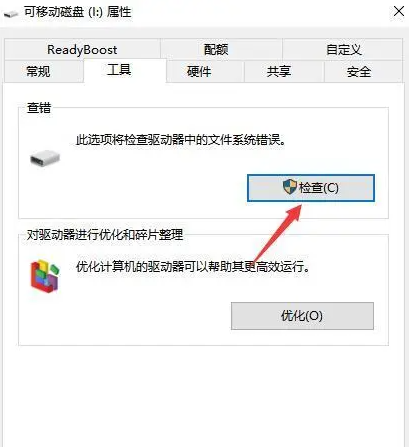Click the 查错 group label

coord(39,108)
